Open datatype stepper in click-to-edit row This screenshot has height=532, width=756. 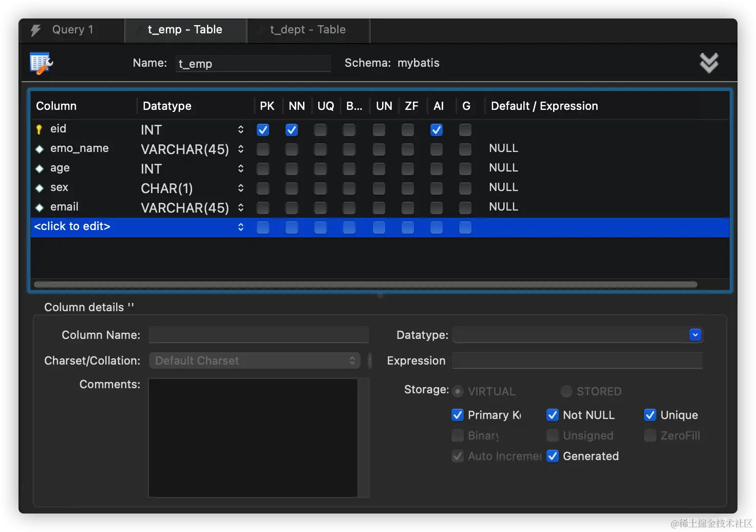241,227
